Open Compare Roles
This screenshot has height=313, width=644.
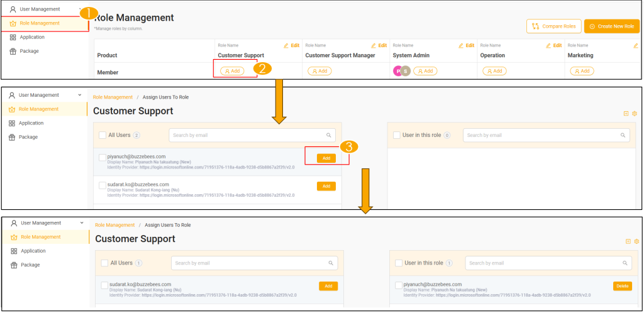(x=554, y=26)
